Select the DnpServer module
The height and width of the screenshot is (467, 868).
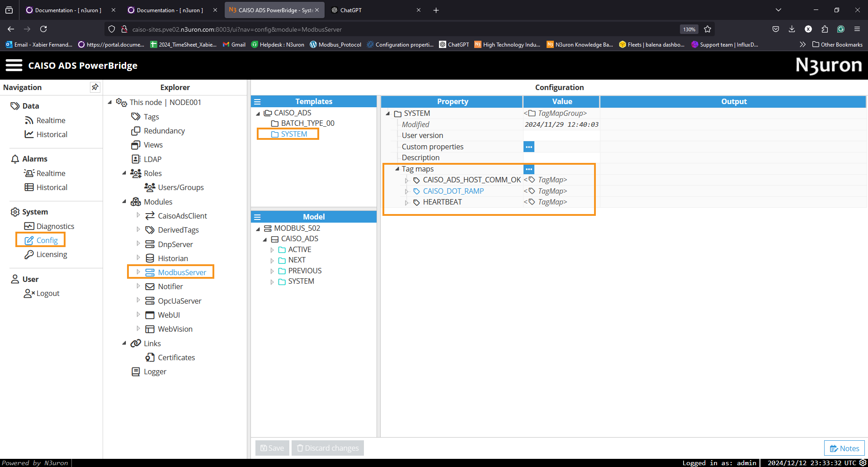coord(169,244)
